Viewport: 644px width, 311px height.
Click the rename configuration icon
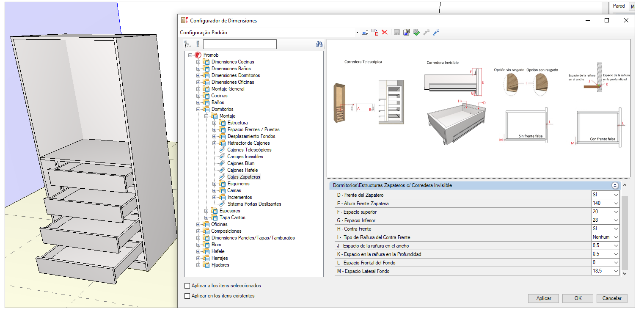pos(365,32)
